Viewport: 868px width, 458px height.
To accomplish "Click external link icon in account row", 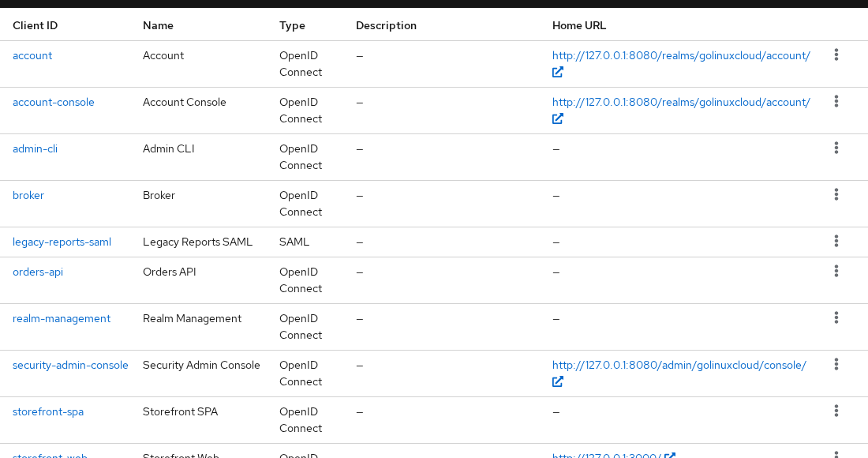I will (557, 72).
